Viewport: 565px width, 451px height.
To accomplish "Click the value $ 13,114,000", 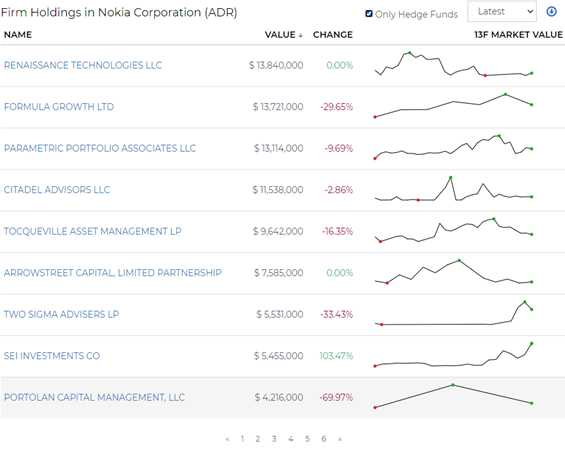I will click(x=279, y=148).
